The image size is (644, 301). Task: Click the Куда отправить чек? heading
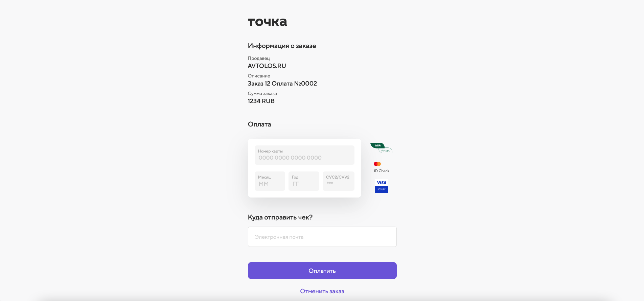pos(280,217)
